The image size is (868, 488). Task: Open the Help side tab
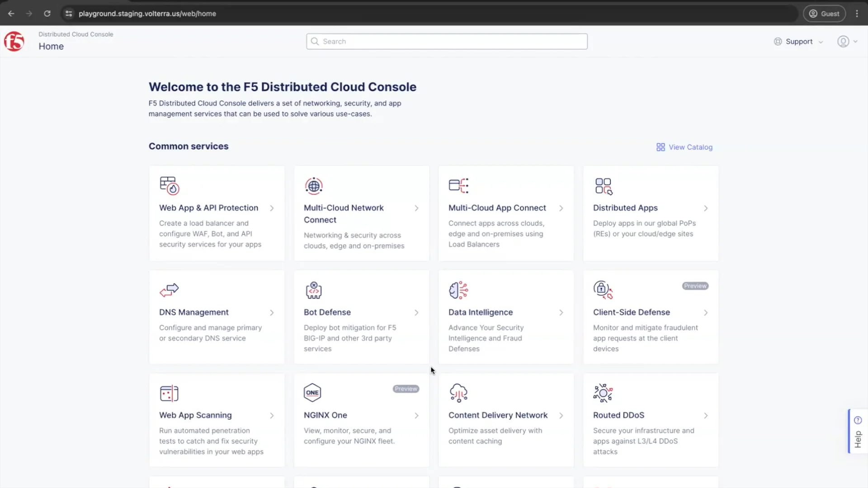pos(858,432)
